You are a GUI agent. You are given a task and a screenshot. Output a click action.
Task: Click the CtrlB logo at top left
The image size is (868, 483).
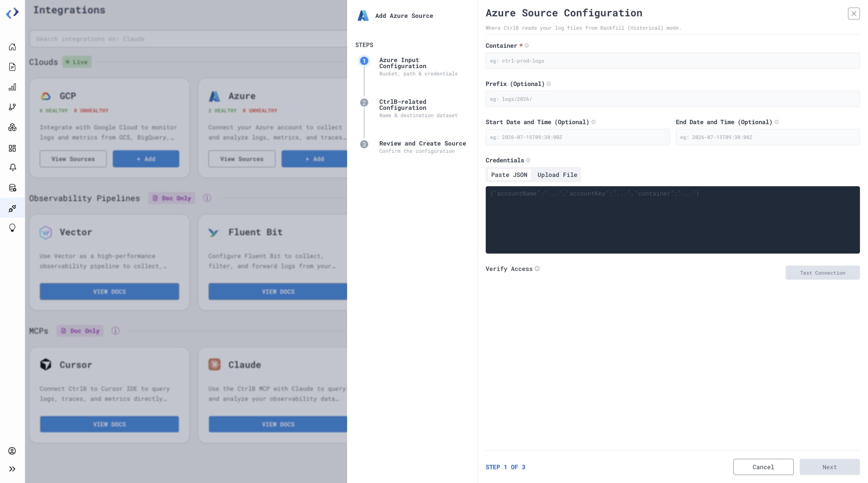point(12,13)
